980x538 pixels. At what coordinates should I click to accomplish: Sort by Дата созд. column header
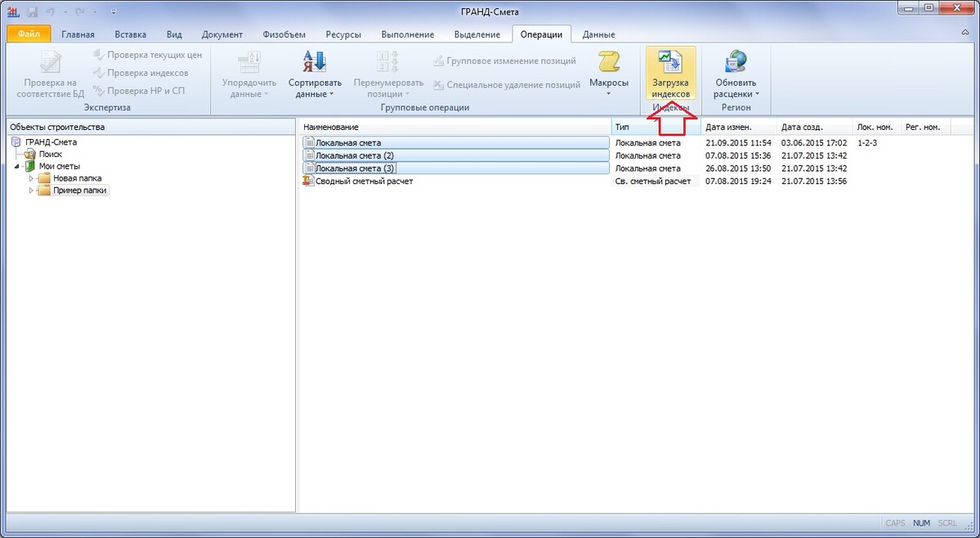click(814, 128)
